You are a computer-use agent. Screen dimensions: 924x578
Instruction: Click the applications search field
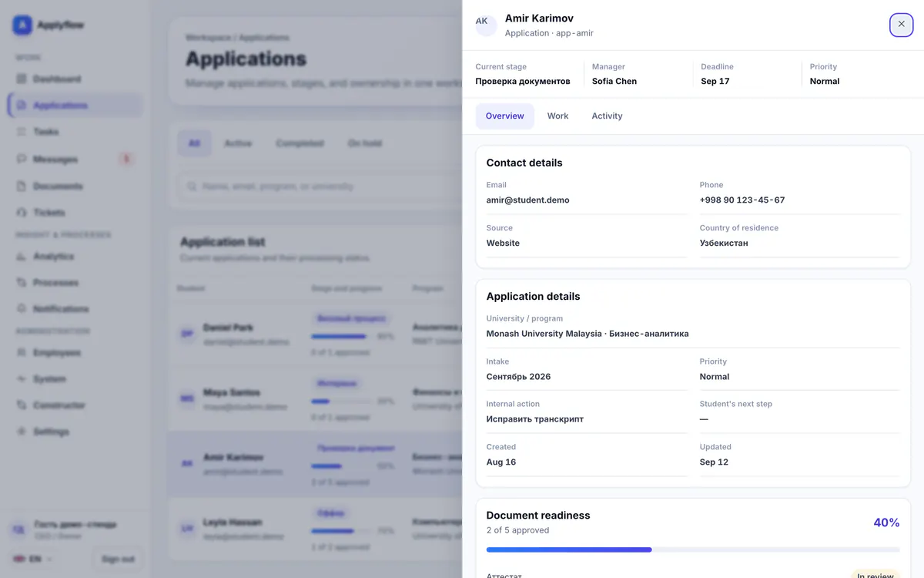click(x=320, y=187)
